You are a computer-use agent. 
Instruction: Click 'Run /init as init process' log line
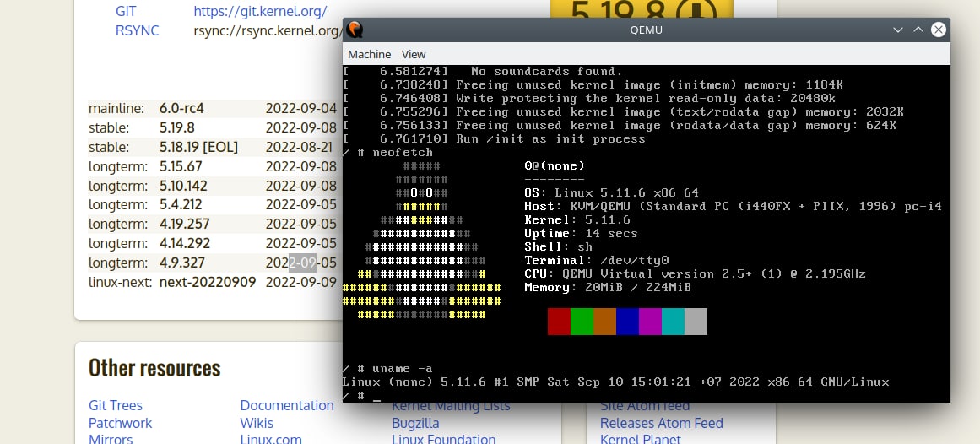click(494, 138)
